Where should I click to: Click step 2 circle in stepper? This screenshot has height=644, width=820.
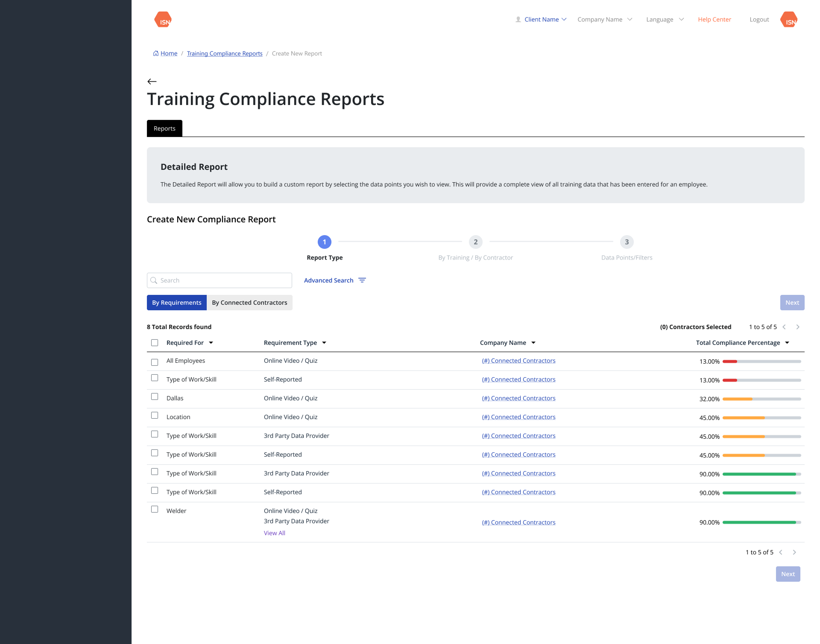(x=476, y=242)
